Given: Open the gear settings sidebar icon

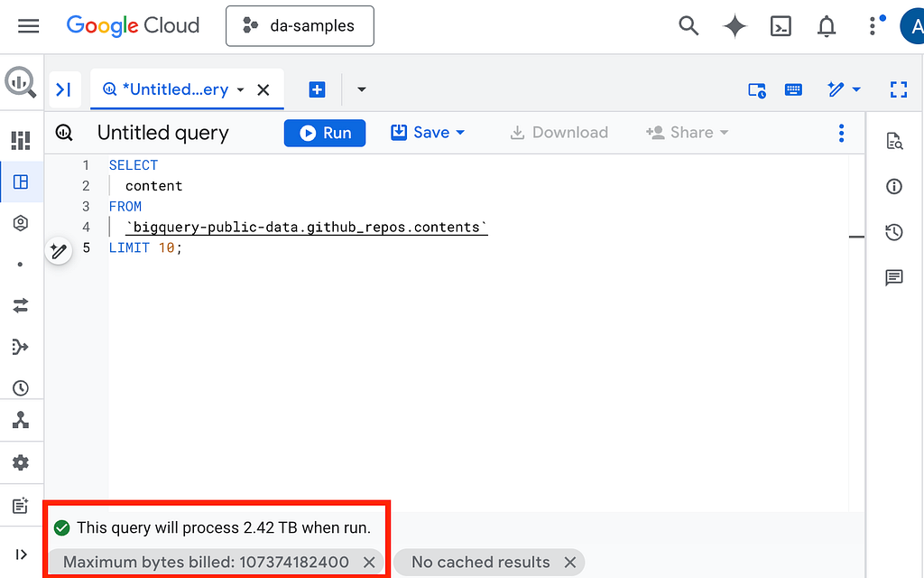Looking at the screenshot, I should coord(21,462).
